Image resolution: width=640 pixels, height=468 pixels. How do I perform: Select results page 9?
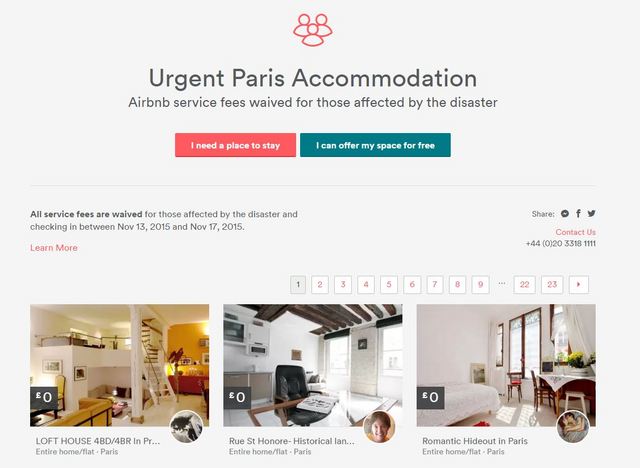point(480,284)
